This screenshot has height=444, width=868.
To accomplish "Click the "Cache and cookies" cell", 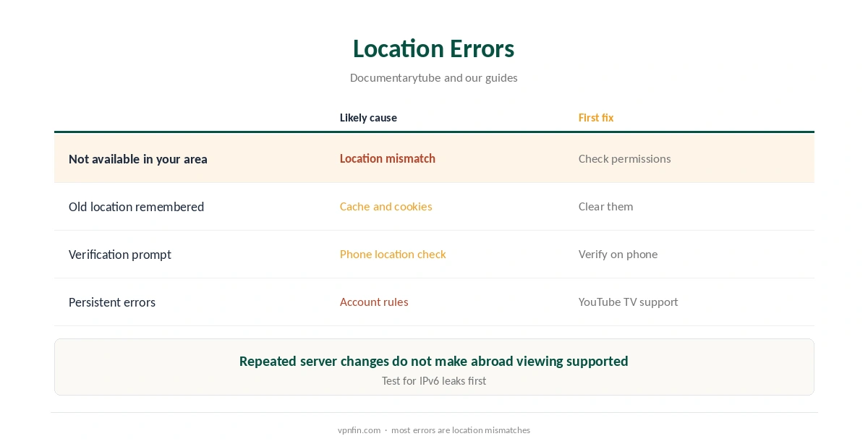I will tap(386, 206).
